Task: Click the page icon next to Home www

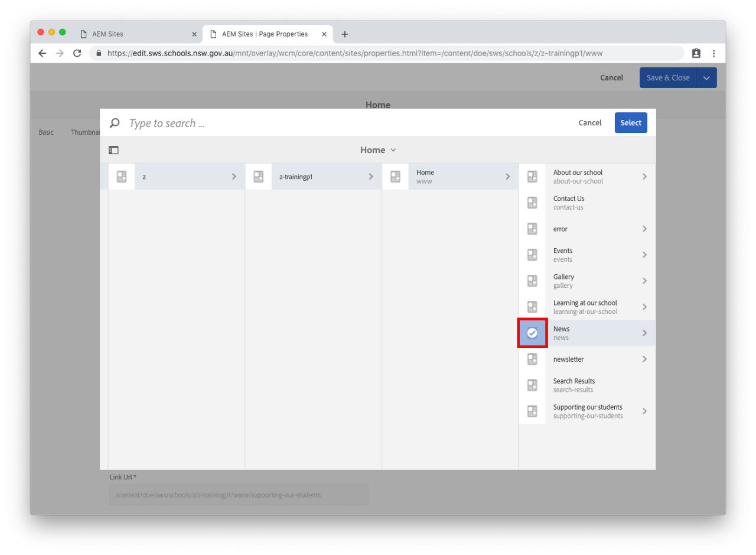Action: coord(395,177)
